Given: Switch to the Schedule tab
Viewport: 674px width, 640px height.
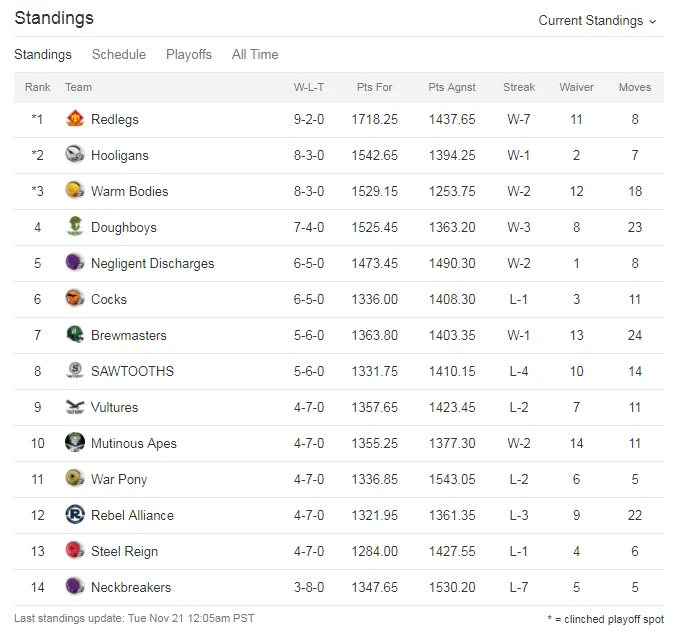Looking at the screenshot, I should [119, 55].
